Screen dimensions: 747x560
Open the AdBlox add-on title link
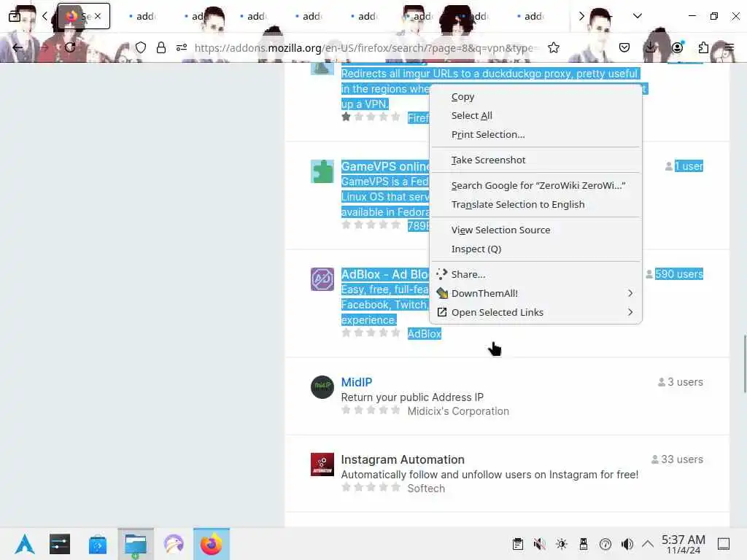coord(385,275)
